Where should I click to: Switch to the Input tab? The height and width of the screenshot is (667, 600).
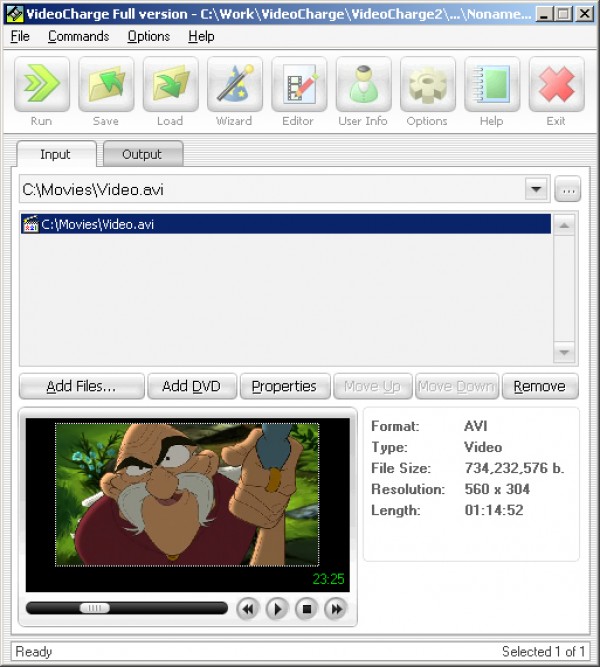pos(56,154)
